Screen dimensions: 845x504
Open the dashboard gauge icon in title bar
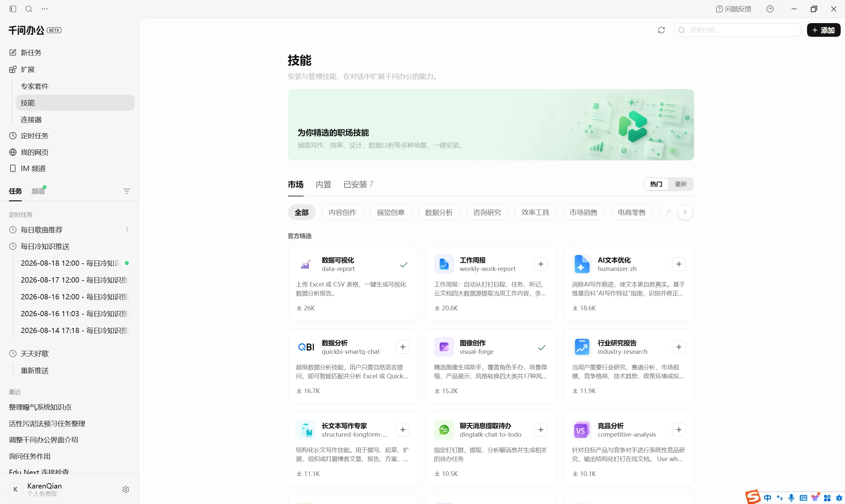pyautogui.click(x=770, y=9)
